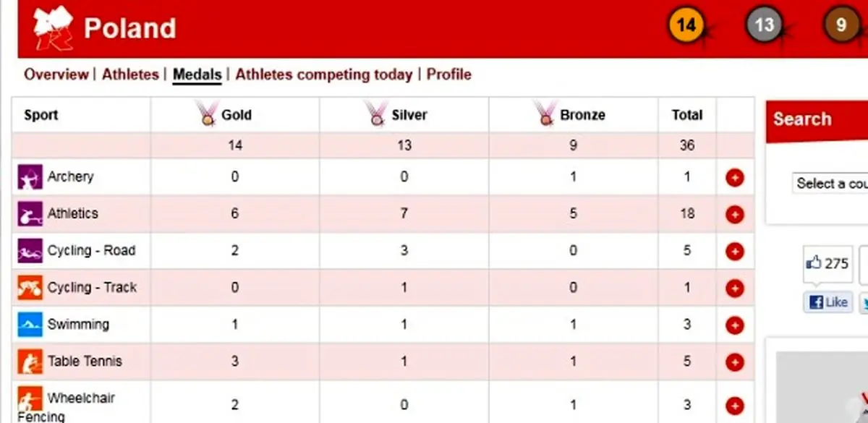Expand the Archery medal row
868x423 pixels.
(734, 177)
